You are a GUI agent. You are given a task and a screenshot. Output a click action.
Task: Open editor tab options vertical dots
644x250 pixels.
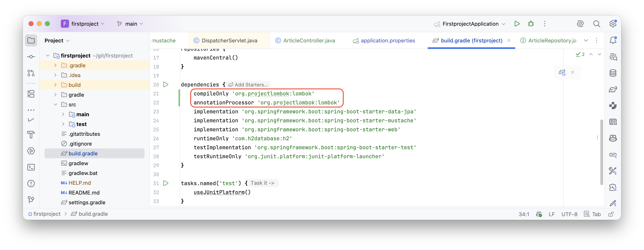pos(596,40)
